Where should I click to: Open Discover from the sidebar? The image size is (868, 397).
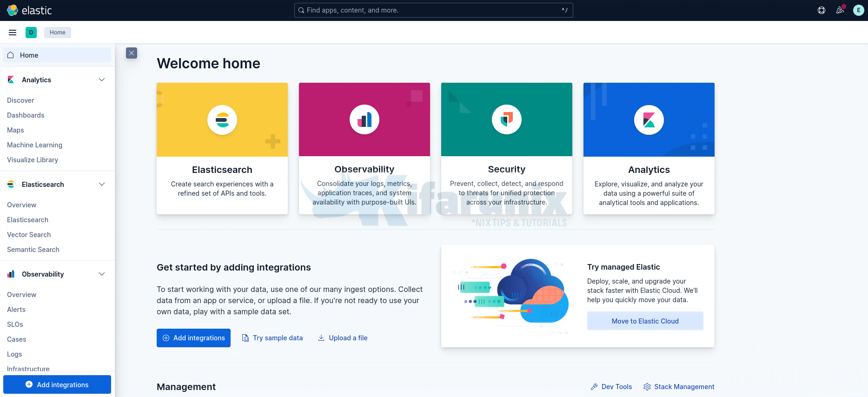20,100
